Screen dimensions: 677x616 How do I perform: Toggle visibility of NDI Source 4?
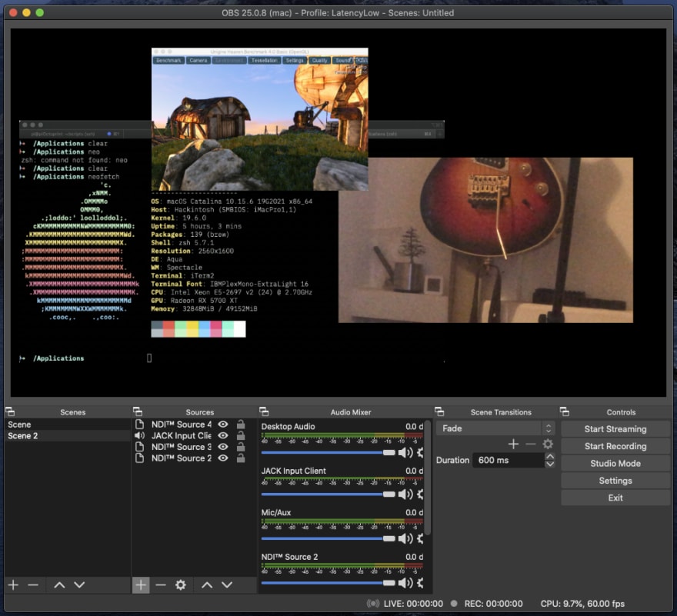click(223, 425)
